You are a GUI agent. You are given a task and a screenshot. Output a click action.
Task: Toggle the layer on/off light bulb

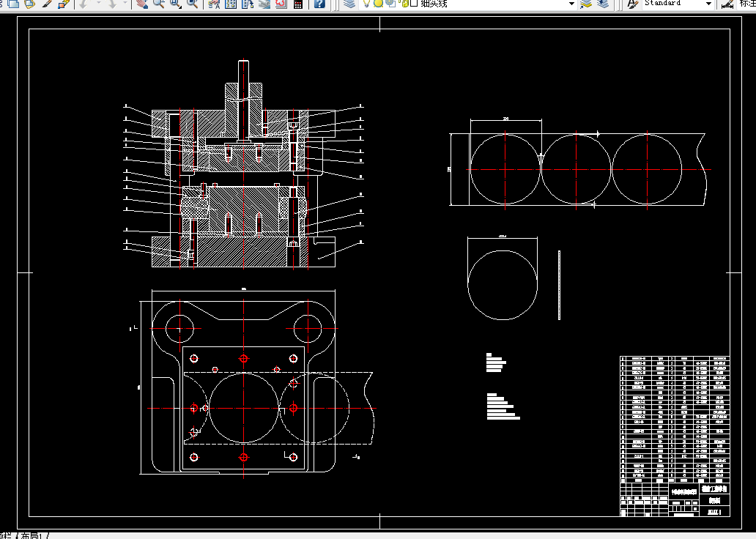point(366,4)
